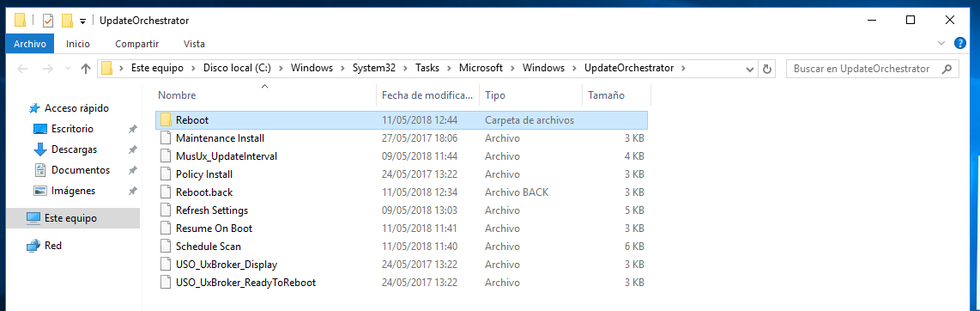Click the file icon of Schedule Scan
Image resolution: width=980 pixels, height=311 pixels.
tap(165, 247)
